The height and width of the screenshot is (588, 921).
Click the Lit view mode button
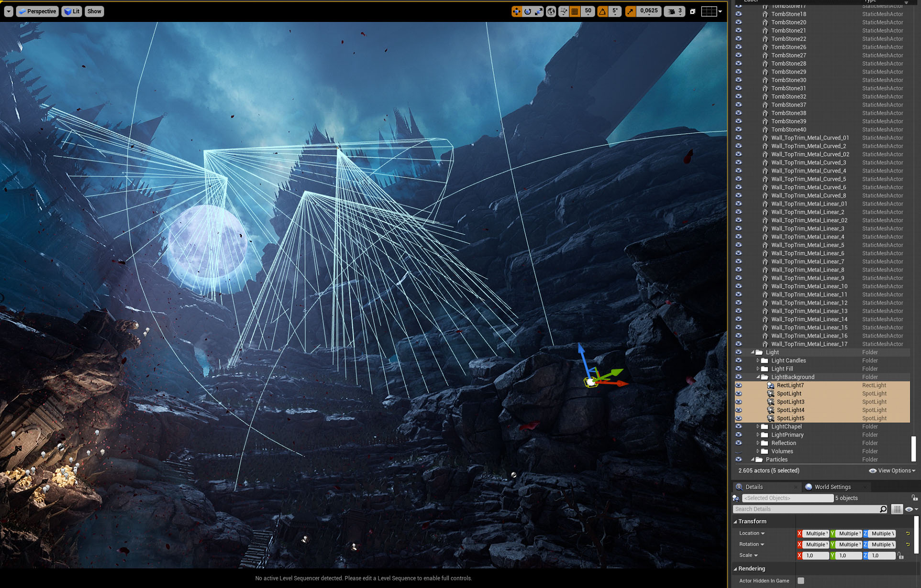[72, 11]
